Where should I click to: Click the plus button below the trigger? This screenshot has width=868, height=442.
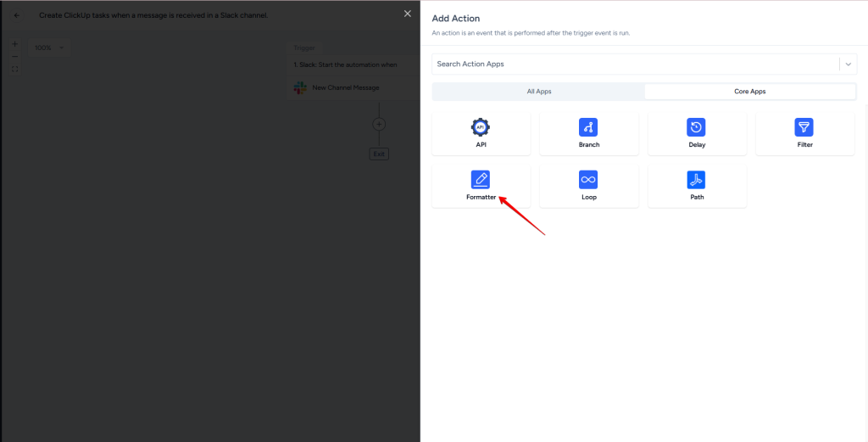[x=379, y=124]
